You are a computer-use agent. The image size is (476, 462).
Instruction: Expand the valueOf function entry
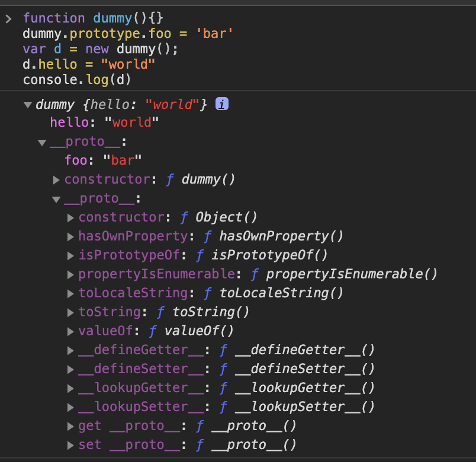(71, 332)
